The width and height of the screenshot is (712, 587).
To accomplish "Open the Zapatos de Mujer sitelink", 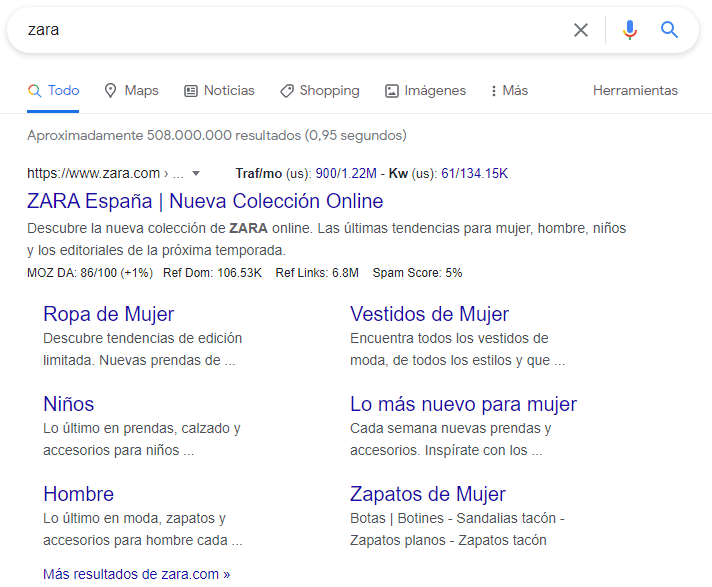I will [428, 494].
